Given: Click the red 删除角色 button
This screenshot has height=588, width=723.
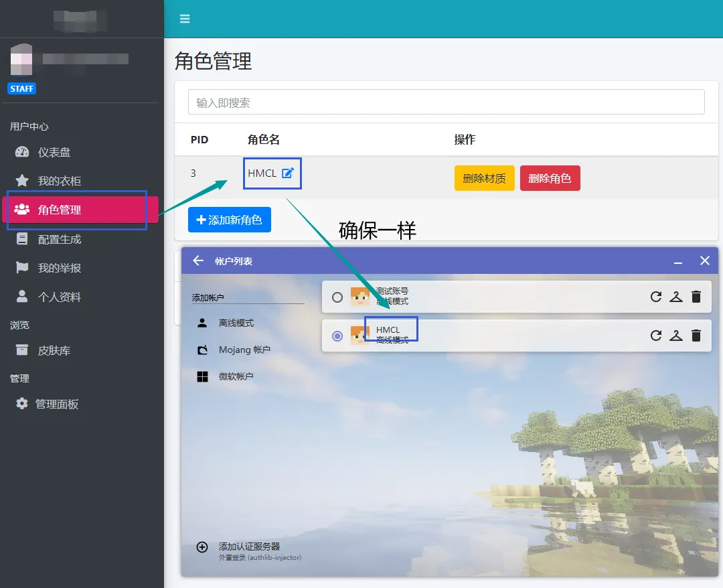Looking at the screenshot, I should (550, 178).
